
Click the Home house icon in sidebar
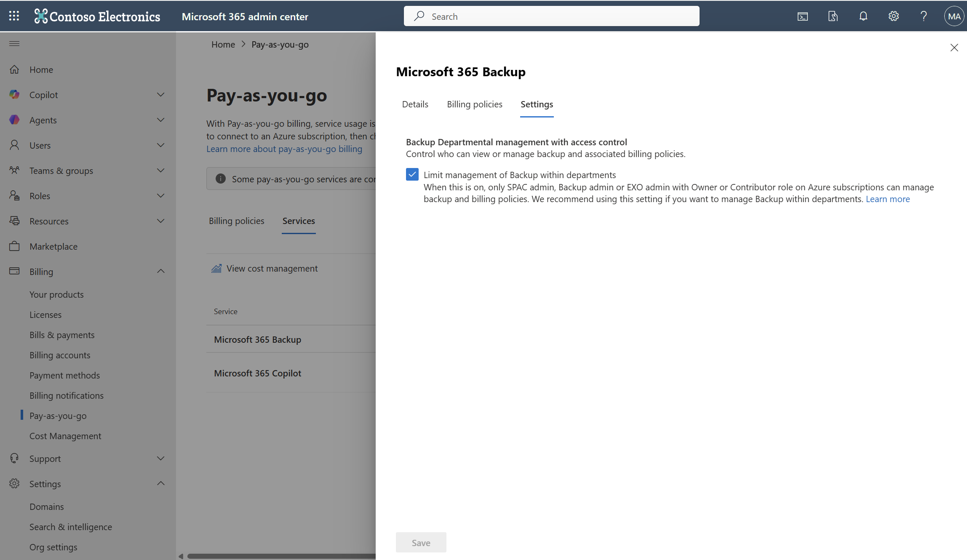(14, 69)
